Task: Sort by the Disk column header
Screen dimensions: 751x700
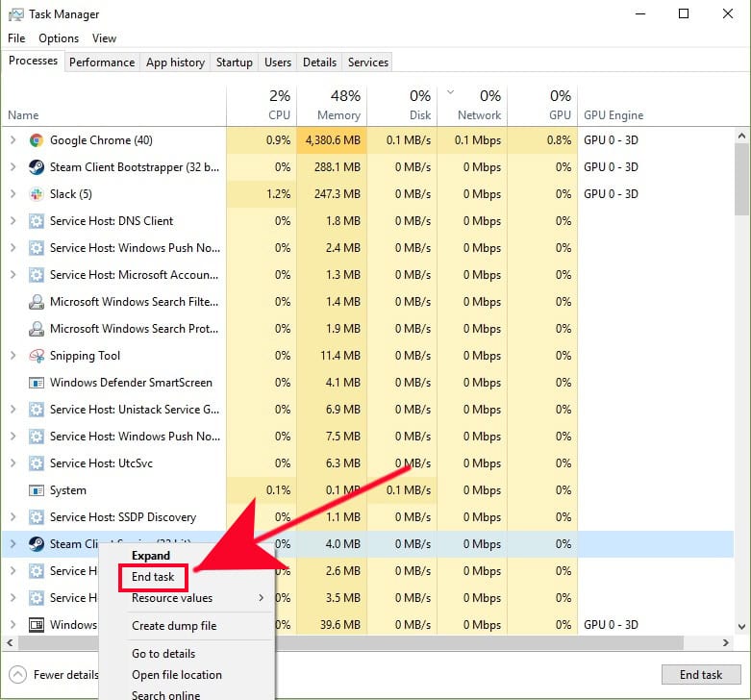Action: click(x=402, y=106)
